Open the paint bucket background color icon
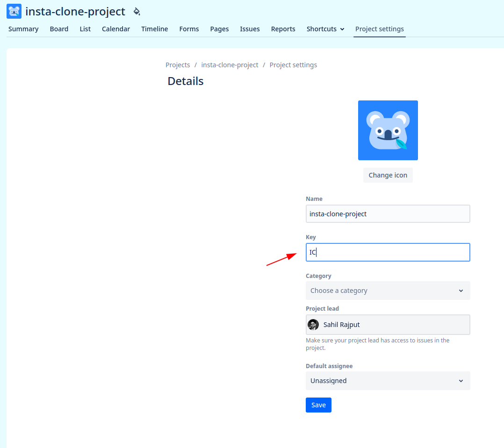 point(137,12)
